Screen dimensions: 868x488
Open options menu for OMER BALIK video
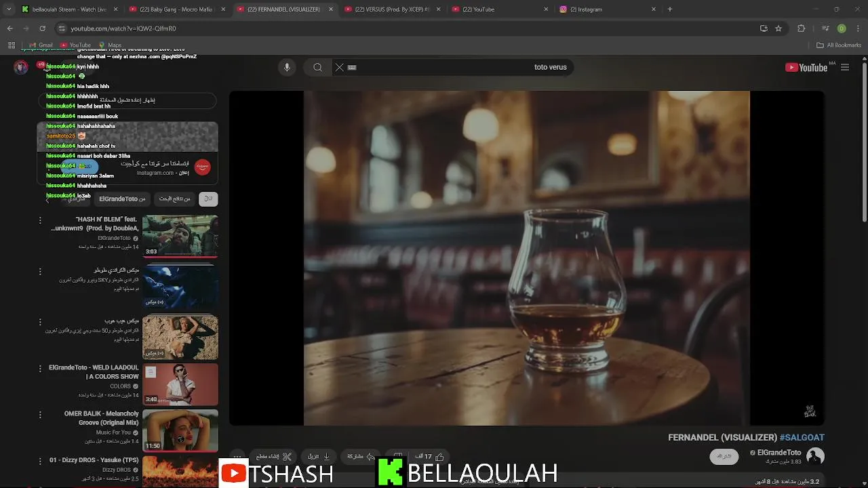(x=40, y=415)
